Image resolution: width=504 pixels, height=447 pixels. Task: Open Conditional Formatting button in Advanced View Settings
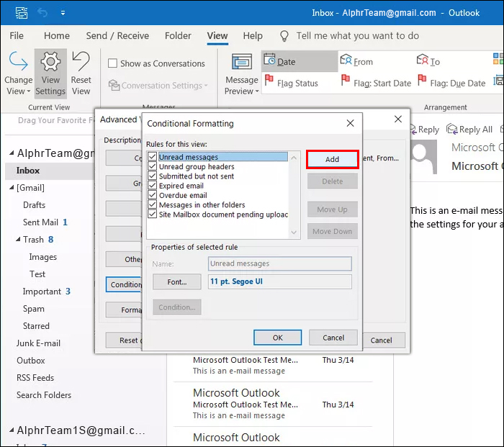point(124,284)
